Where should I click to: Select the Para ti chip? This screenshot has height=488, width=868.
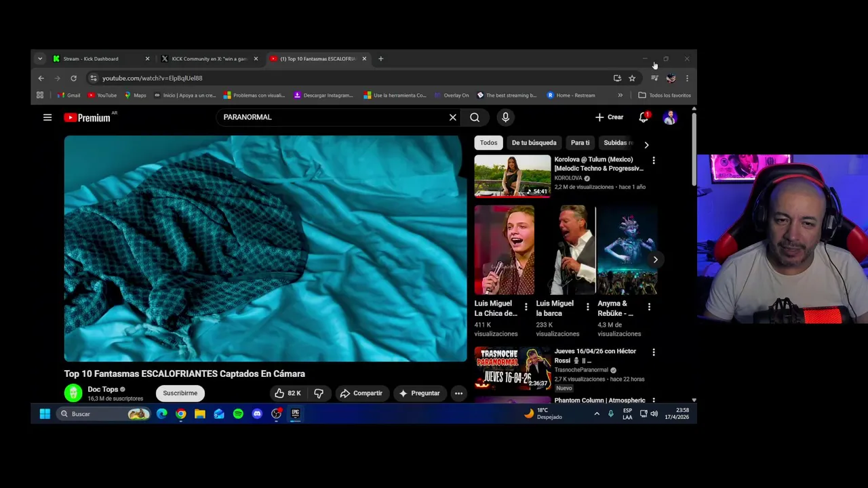coord(580,143)
